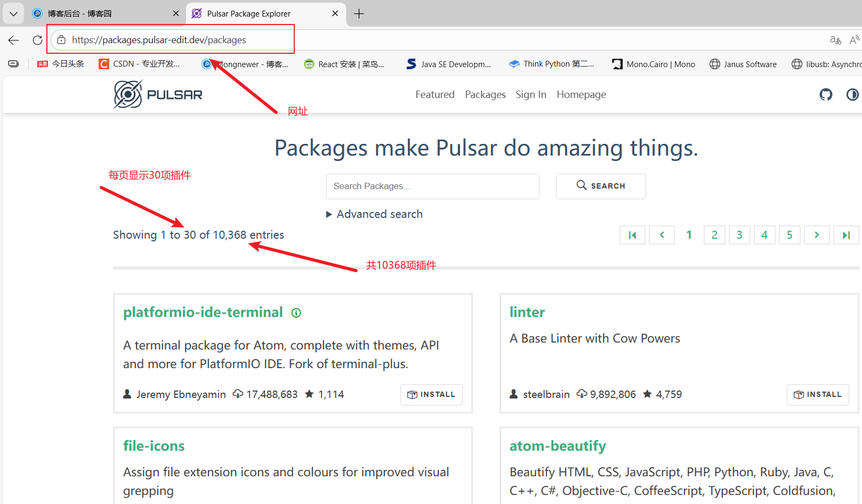Open the browser sidebar bookmarks-bar icon
This screenshot has height=504, width=862.
14,64
